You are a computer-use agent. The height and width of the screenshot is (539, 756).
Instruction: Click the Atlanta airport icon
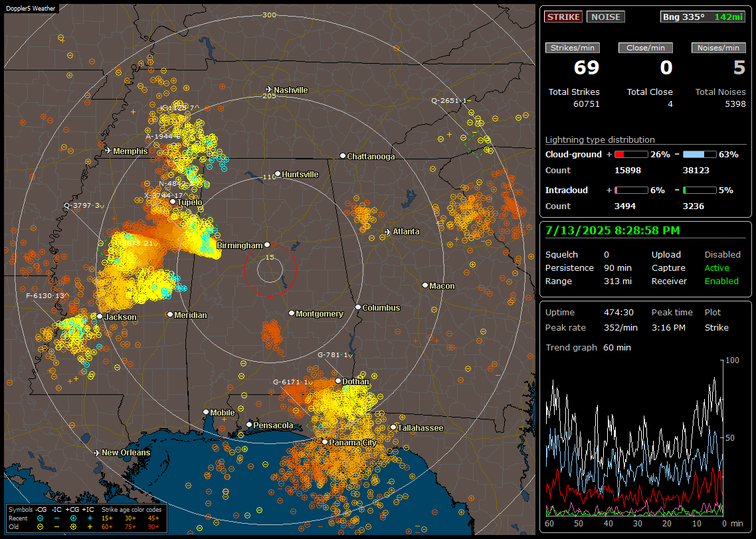click(388, 232)
